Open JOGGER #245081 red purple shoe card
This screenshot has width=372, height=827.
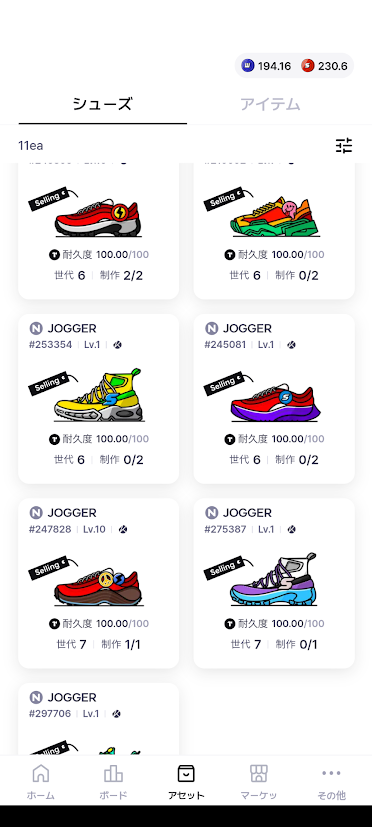click(x=274, y=399)
